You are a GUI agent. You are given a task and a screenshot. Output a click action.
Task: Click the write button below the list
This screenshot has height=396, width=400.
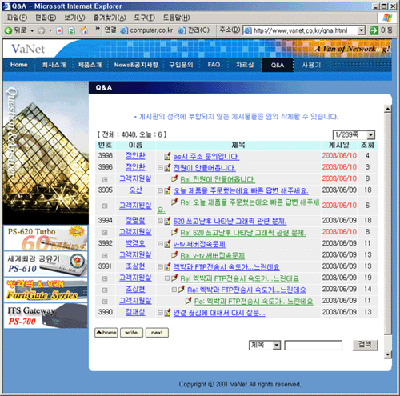(x=132, y=333)
